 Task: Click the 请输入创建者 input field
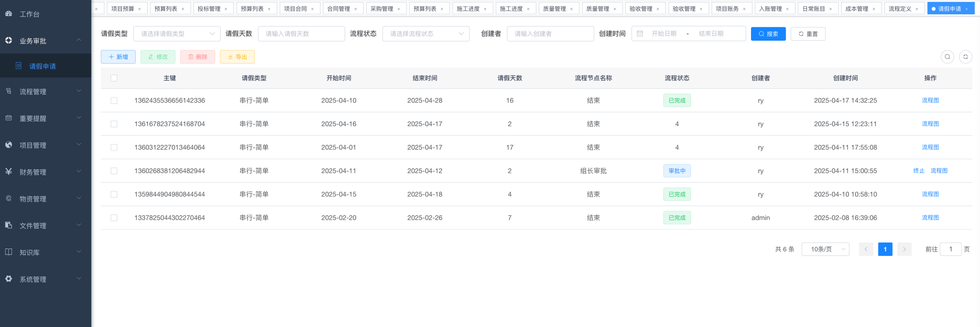[x=550, y=34]
